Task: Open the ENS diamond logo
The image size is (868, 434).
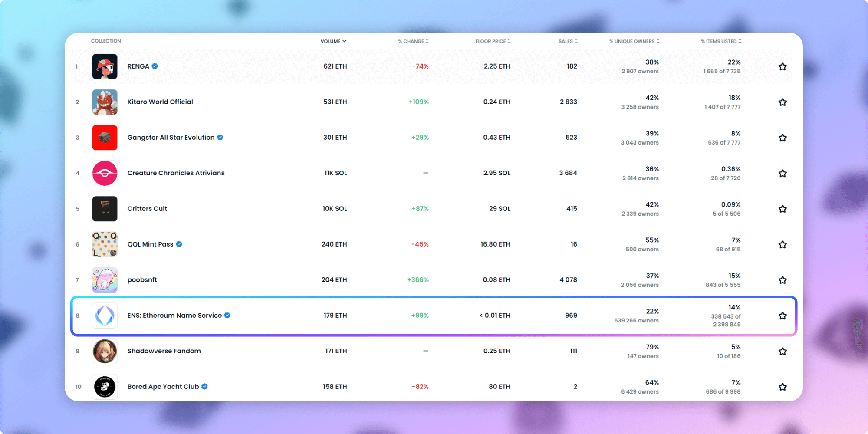Action: pos(105,316)
